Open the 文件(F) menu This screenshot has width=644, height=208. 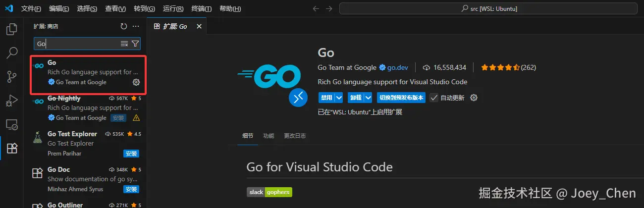tap(31, 9)
